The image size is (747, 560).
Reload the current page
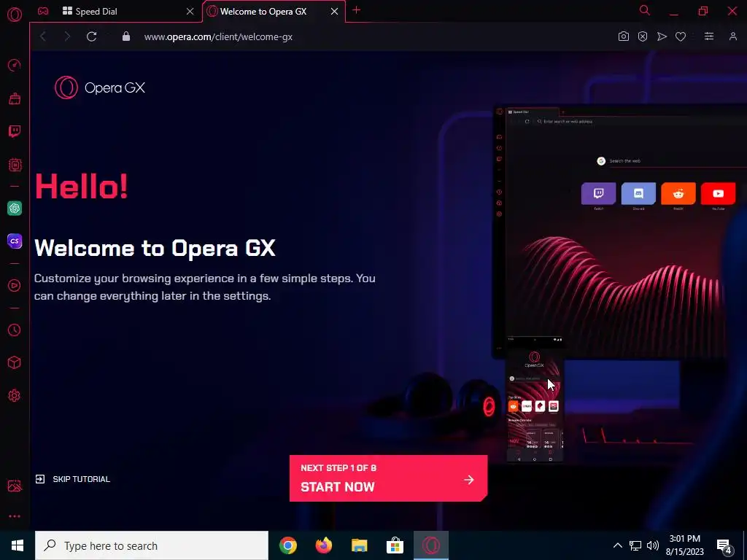click(91, 36)
